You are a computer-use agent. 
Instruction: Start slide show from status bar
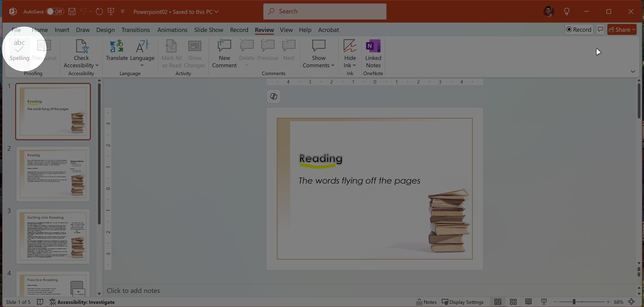(x=544, y=302)
